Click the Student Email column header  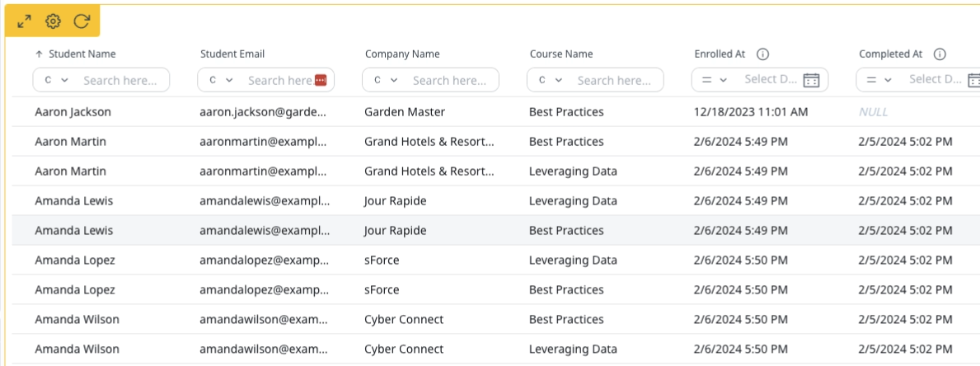click(x=232, y=54)
